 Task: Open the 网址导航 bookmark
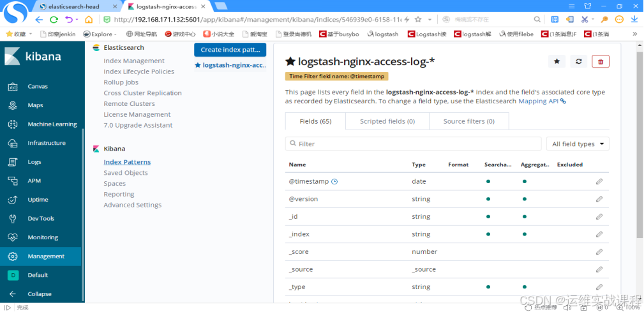pyautogui.click(x=142, y=34)
